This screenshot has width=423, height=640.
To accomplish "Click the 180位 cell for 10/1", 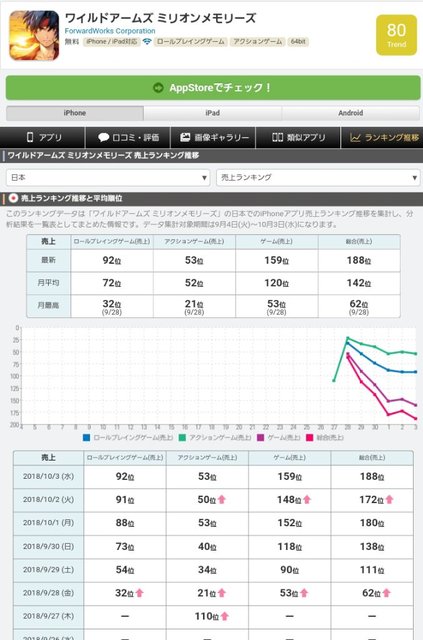I will point(372,523).
